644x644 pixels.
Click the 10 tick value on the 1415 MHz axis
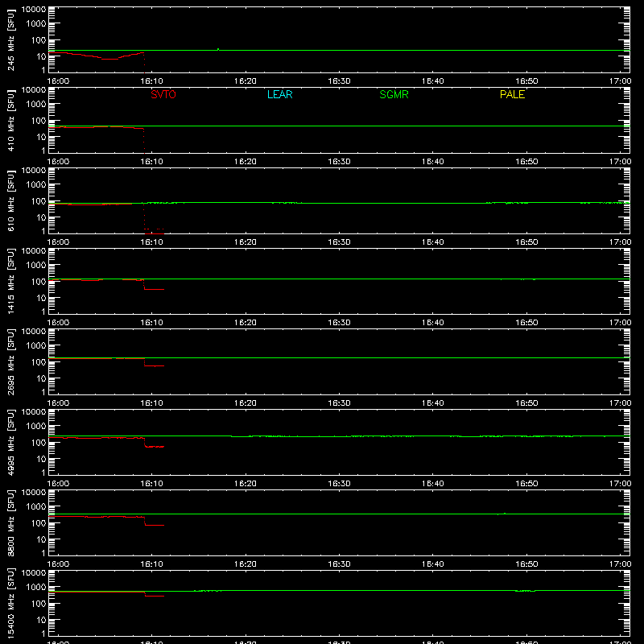(x=41, y=298)
